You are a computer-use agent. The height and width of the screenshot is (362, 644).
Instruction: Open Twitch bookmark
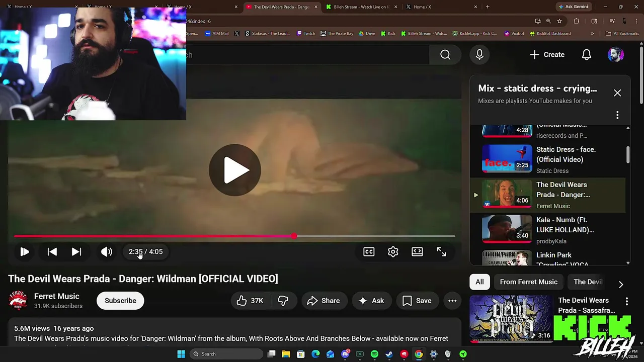(x=306, y=34)
